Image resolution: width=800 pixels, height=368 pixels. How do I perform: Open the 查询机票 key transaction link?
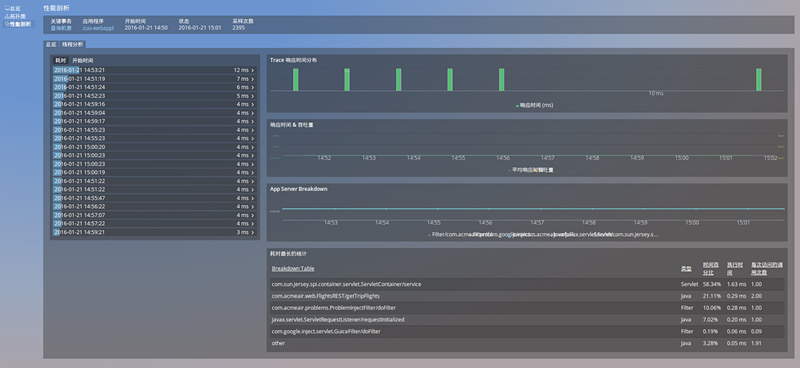(x=61, y=28)
